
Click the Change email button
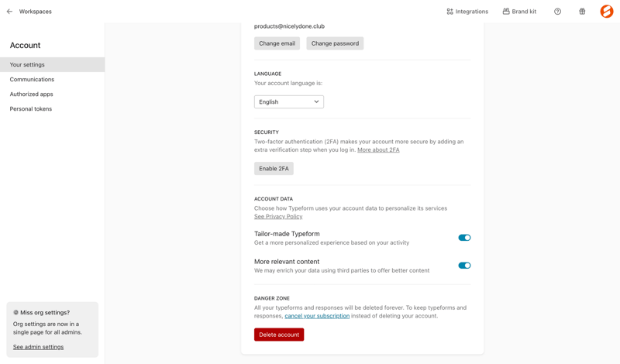(x=277, y=43)
